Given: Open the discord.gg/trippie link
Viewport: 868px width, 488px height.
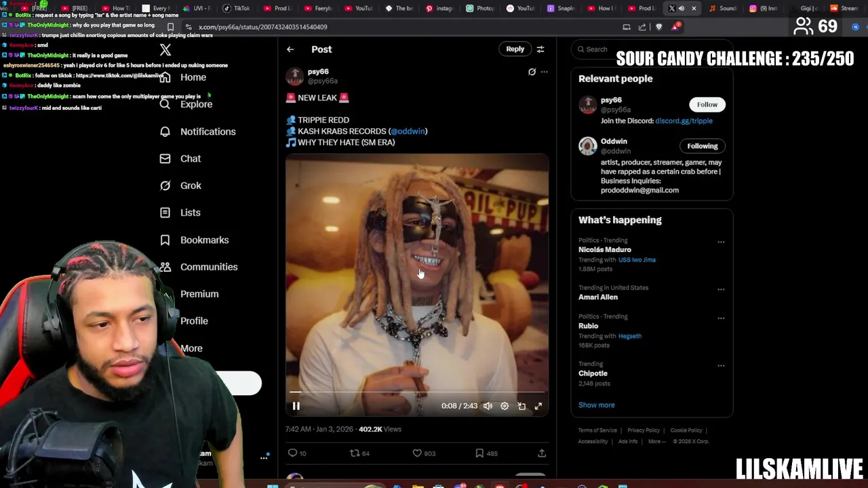Looking at the screenshot, I should pos(684,121).
